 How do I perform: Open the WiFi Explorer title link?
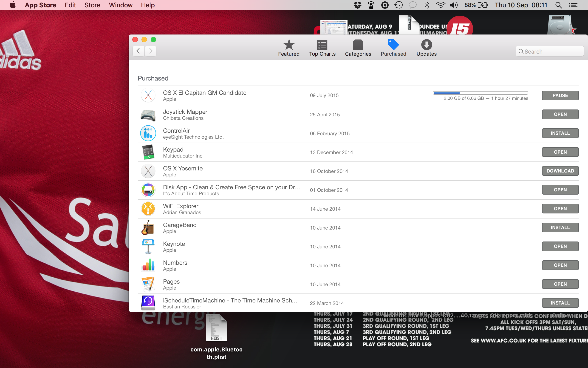click(181, 206)
